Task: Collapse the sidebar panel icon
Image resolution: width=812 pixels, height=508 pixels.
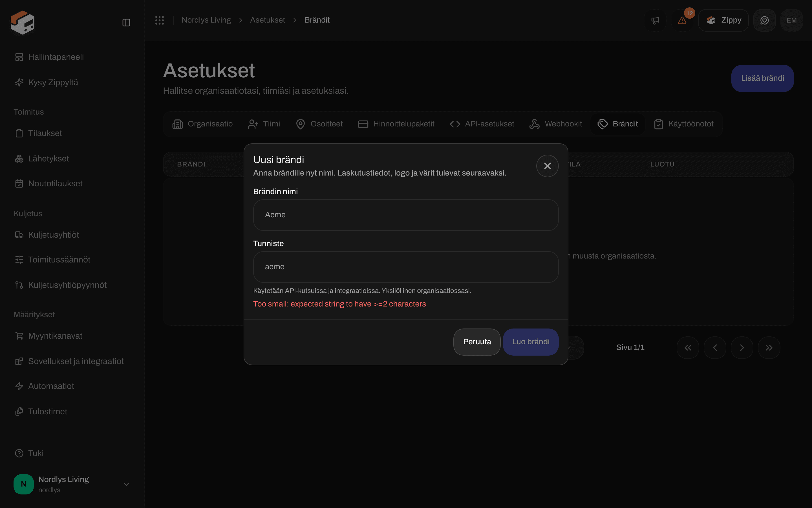Action: click(126, 23)
